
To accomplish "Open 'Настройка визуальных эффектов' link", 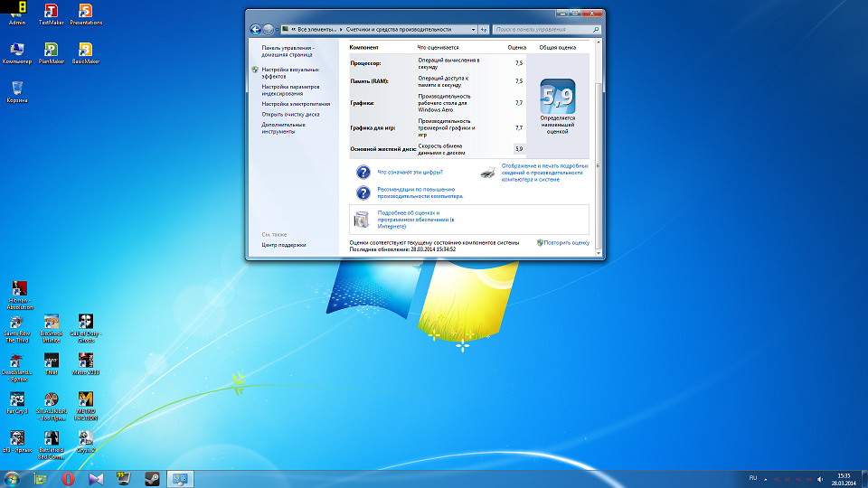I will click(x=290, y=73).
